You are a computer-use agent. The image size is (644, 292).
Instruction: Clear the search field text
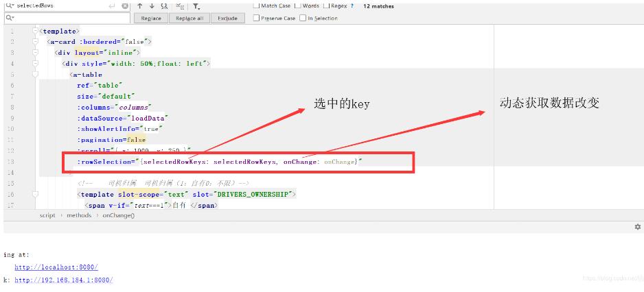(124, 6)
